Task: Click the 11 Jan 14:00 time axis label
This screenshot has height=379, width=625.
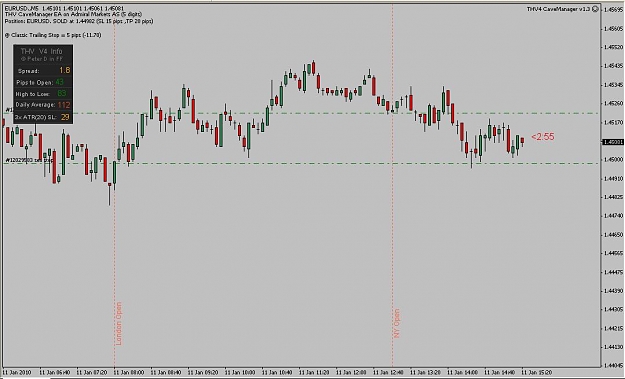Action: tap(462, 373)
